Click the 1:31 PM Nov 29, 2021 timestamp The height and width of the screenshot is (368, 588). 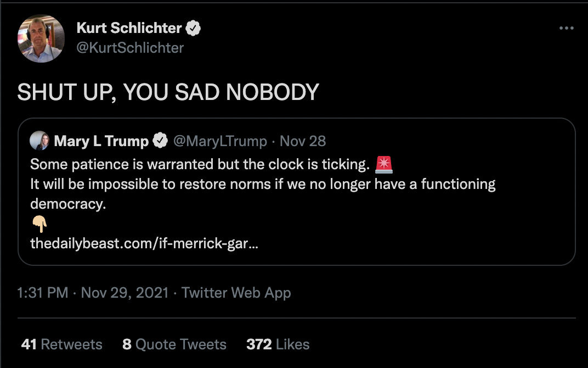coord(93,293)
